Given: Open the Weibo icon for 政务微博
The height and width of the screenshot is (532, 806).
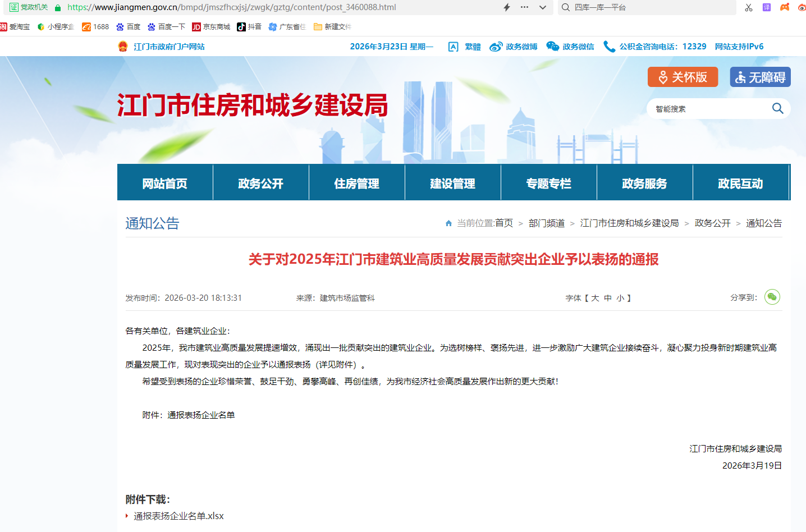Looking at the screenshot, I should (496, 47).
